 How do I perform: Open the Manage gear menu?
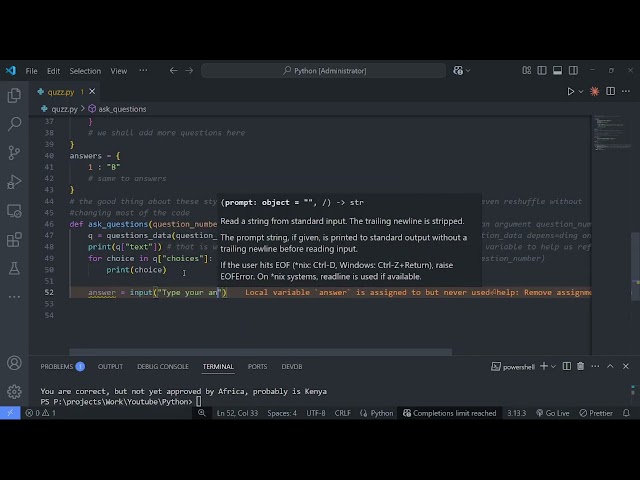[x=14, y=391]
